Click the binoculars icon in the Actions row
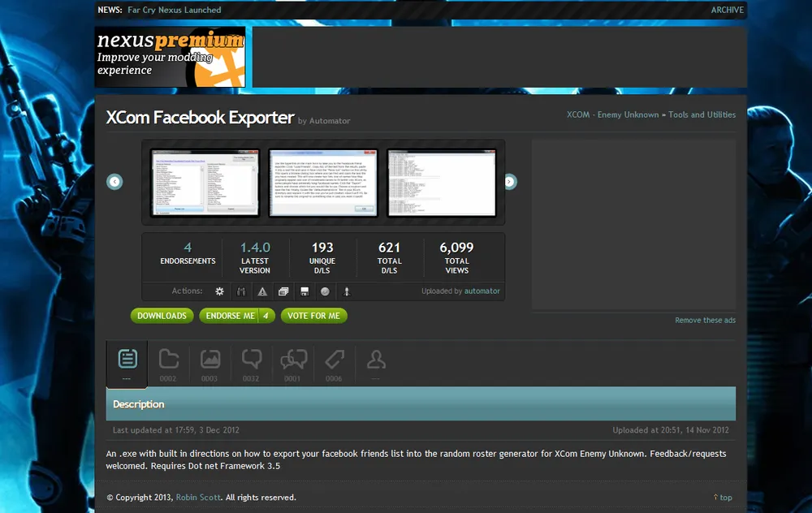This screenshot has height=513, width=812. [241, 291]
